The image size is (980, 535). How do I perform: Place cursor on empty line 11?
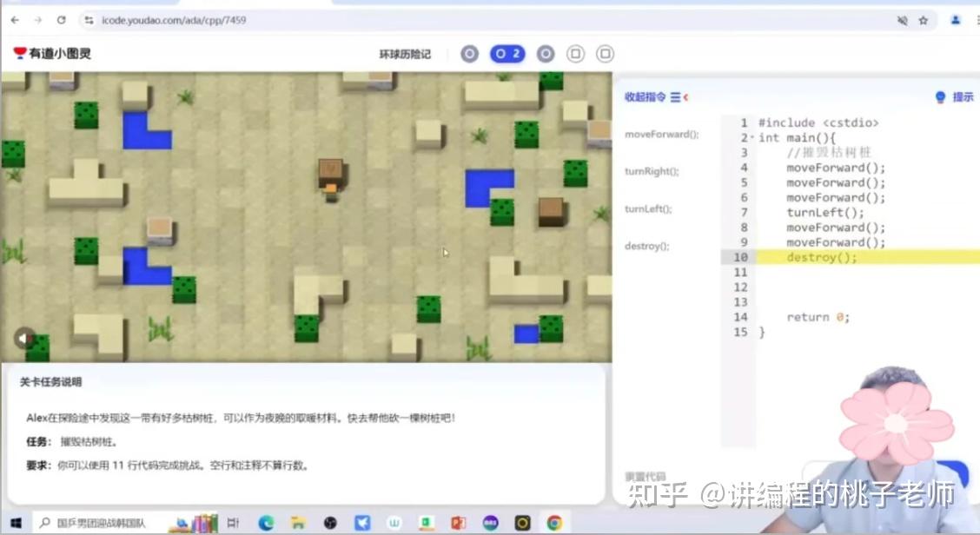(868, 272)
